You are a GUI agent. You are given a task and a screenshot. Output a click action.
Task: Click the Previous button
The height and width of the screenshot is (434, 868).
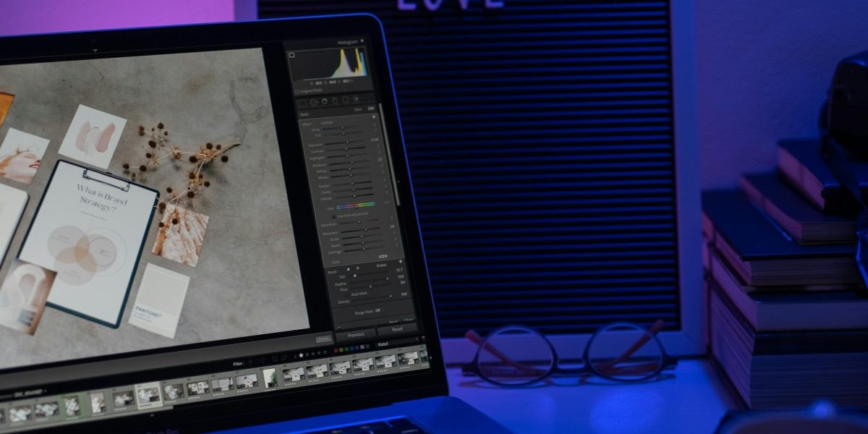click(356, 334)
